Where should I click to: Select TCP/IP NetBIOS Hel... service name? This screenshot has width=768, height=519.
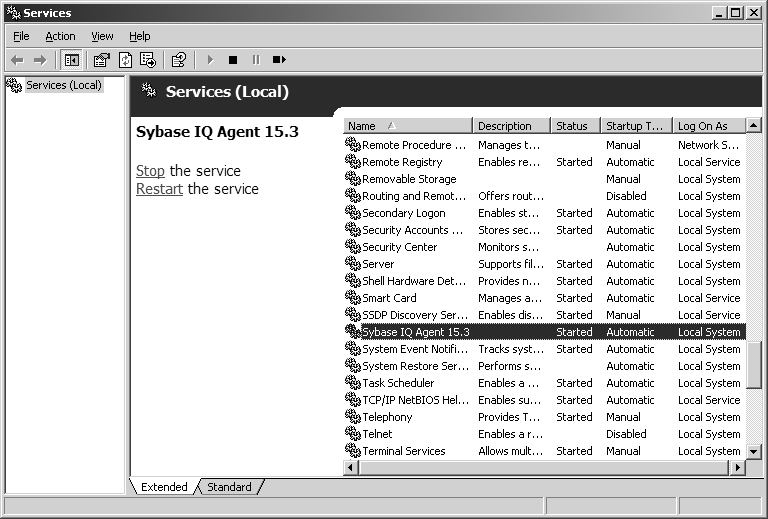(415, 400)
